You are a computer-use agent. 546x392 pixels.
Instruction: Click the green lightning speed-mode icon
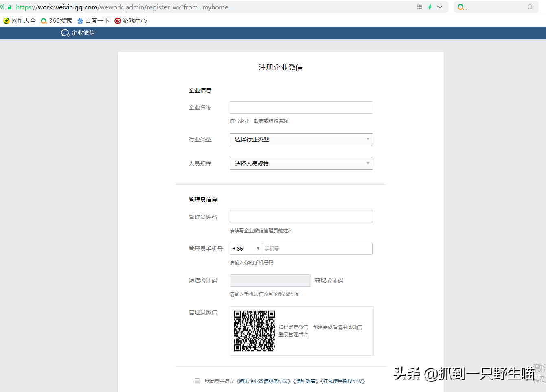pos(430,7)
